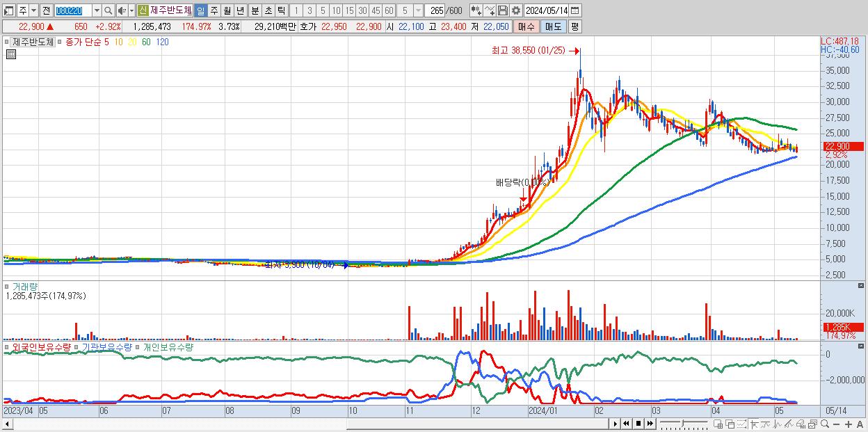This screenshot has height=432, width=868.
Task: Click the magnifier zoom icon in bottom toolbar
Action: pyautogui.click(x=825, y=424)
